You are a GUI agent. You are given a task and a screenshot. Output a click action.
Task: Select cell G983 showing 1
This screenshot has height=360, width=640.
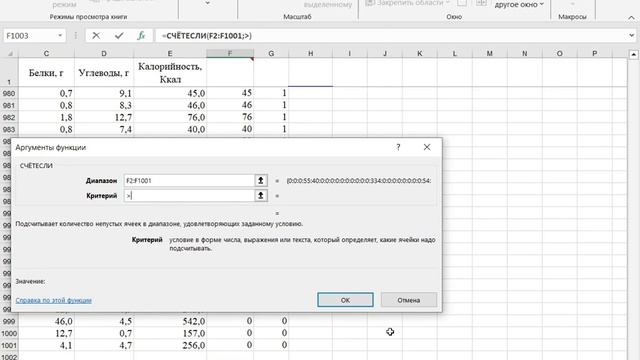(x=271, y=129)
